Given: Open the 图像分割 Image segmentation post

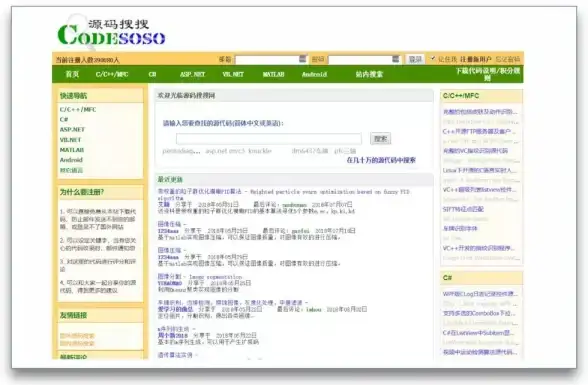Looking at the screenshot, I should click(x=200, y=277).
